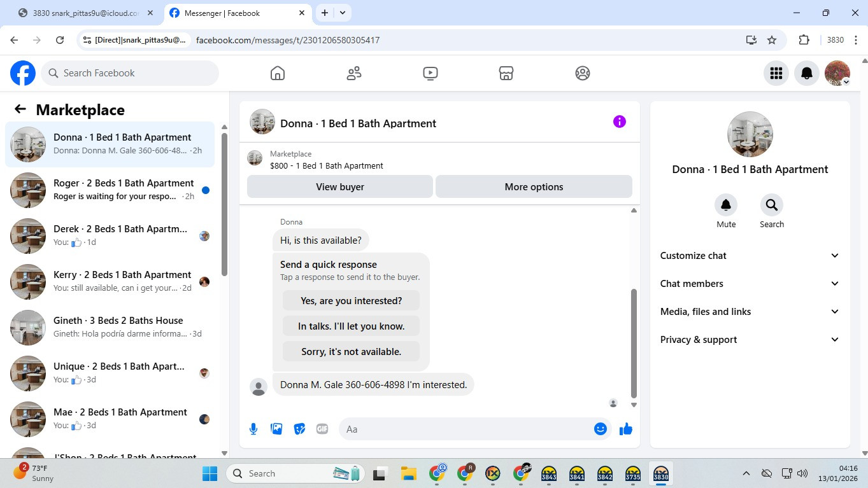The height and width of the screenshot is (488, 868).
Task: Open Kerry 2 Beds 1 Bath conversation
Action: point(110,282)
